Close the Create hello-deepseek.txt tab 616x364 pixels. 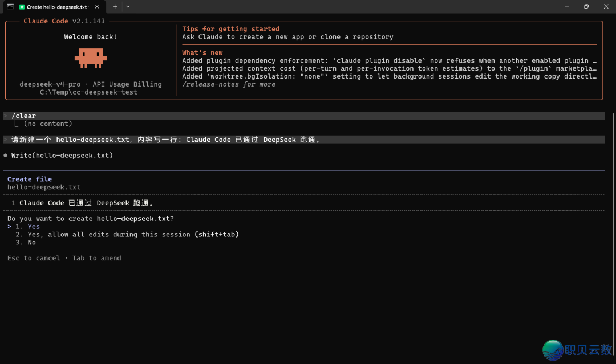tap(97, 7)
